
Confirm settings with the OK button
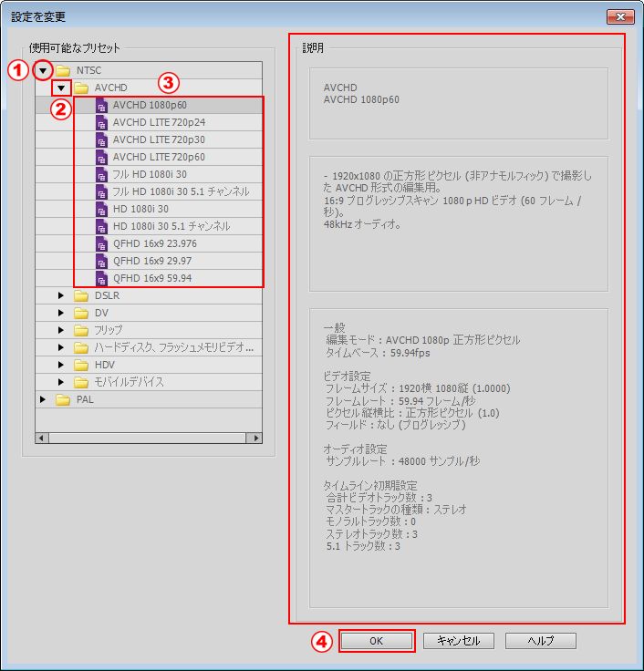tap(377, 641)
